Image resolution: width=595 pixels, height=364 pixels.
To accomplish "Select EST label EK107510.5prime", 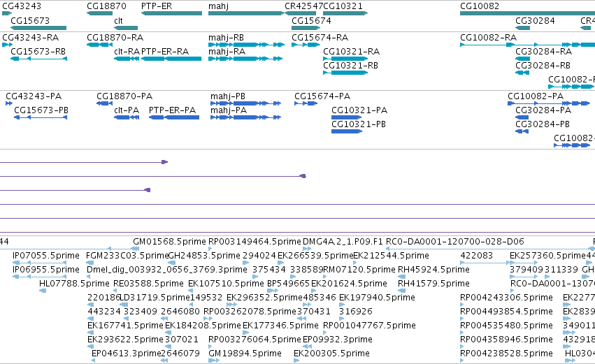I will 226,284.
